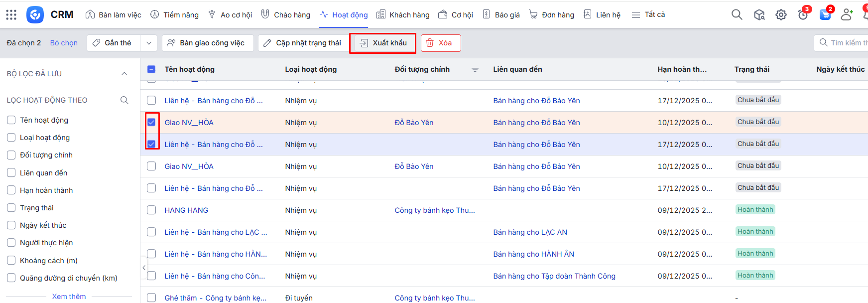Screen dimensions: 868x303
Task: Click the Tìm kiếm search field
Action: click(x=847, y=43)
